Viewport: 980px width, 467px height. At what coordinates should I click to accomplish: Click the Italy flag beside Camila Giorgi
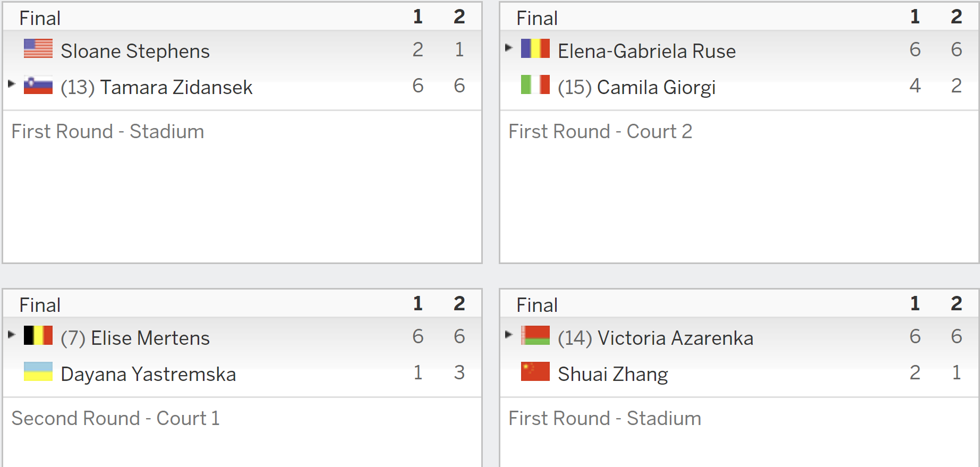[x=535, y=84]
